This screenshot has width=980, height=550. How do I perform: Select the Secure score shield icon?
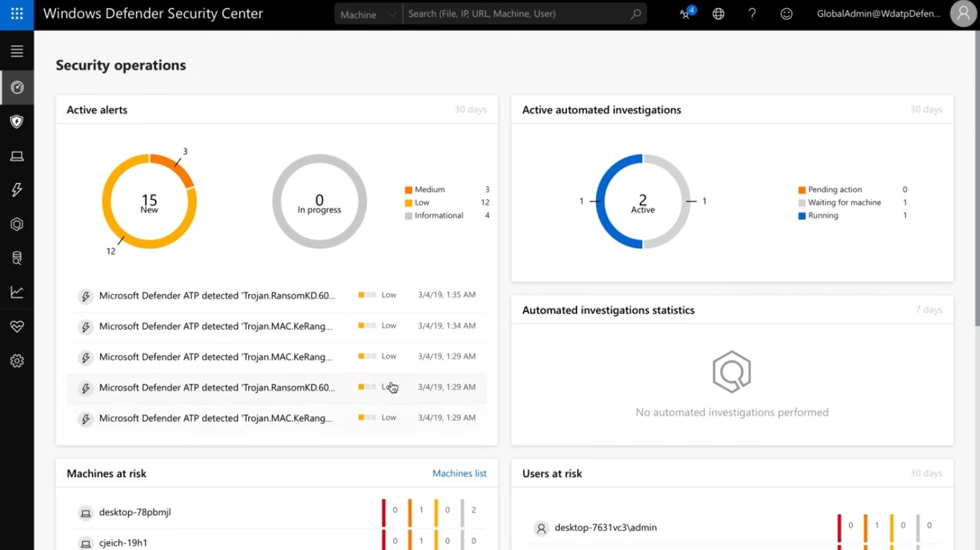pyautogui.click(x=17, y=122)
